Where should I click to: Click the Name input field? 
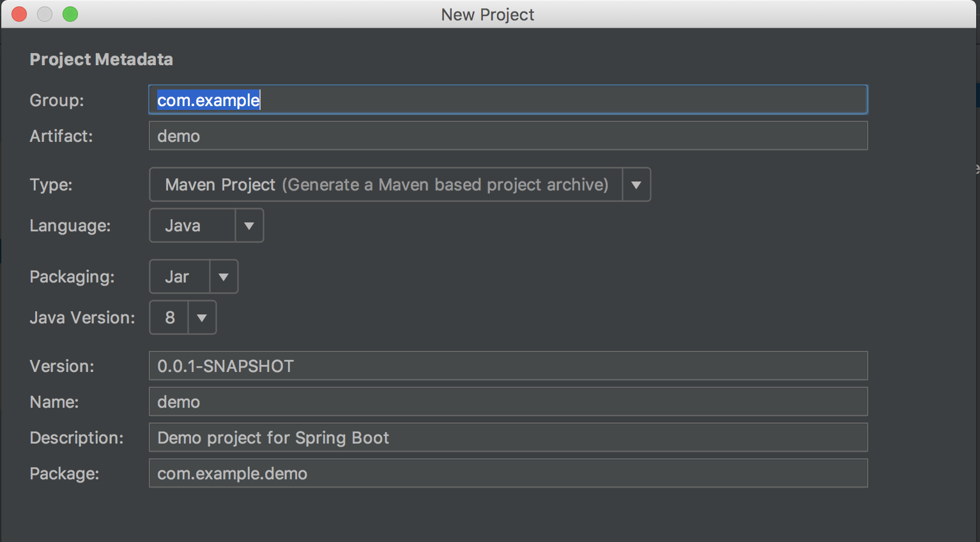pyautogui.click(x=508, y=401)
